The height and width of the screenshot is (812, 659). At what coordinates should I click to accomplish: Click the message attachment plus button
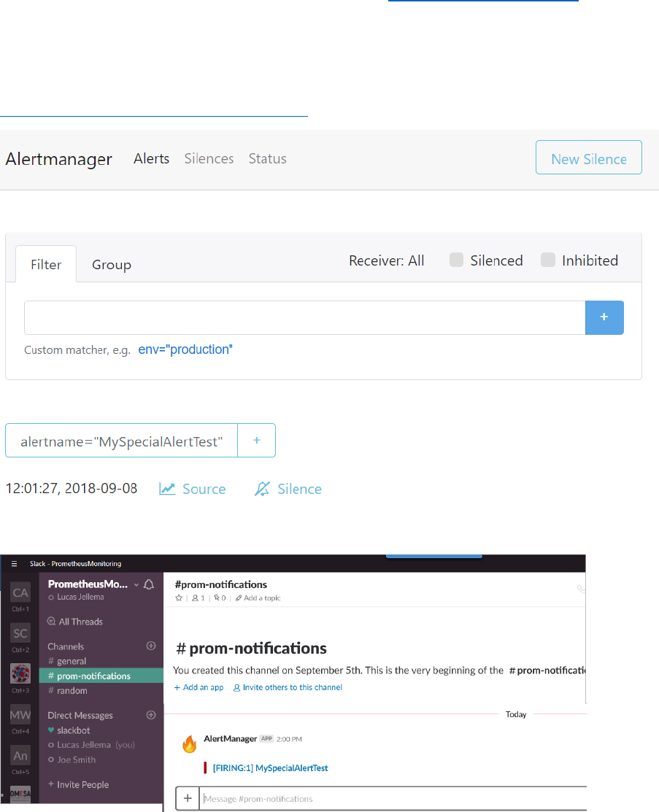pyautogui.click(x=188, y=799)
